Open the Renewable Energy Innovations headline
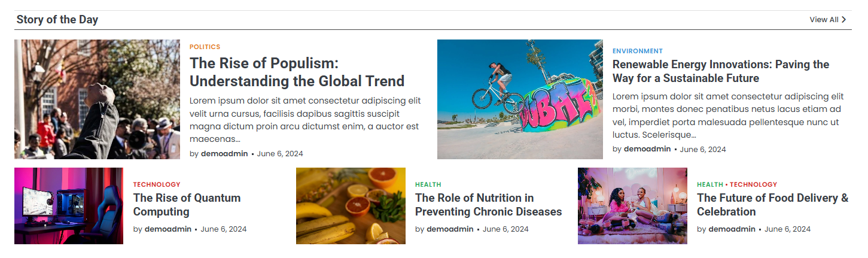Image resolution: width=868 pixels, height=258 pixels. pyautogui.click(x=721, y=71)
